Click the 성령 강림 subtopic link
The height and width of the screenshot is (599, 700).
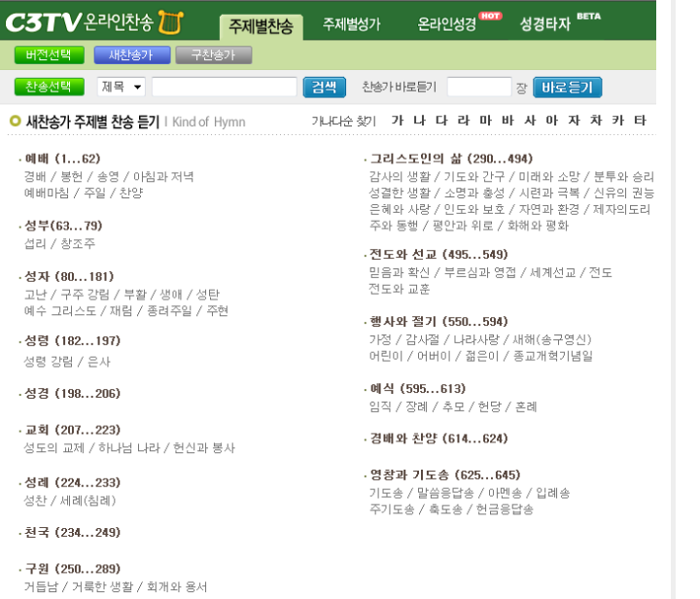49,362
